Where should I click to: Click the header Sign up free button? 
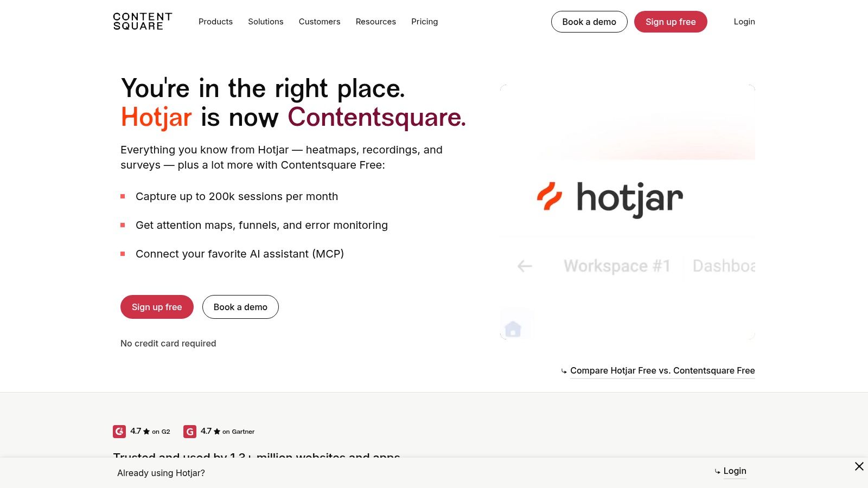tap(671, 22)
